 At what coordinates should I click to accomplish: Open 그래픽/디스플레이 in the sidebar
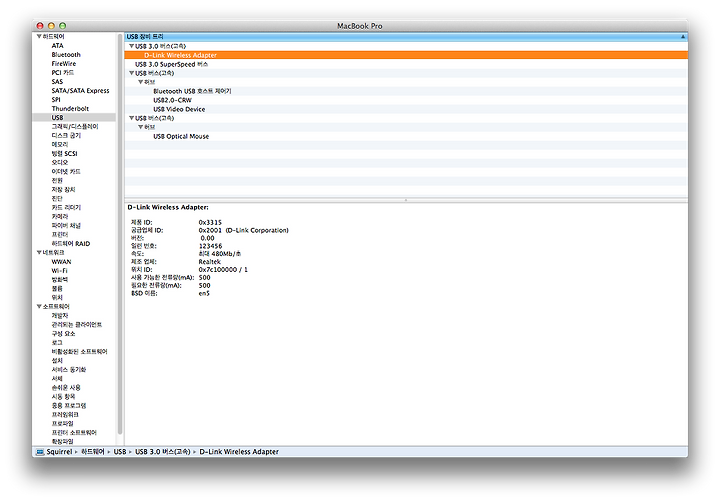click(x=75, y=126)
